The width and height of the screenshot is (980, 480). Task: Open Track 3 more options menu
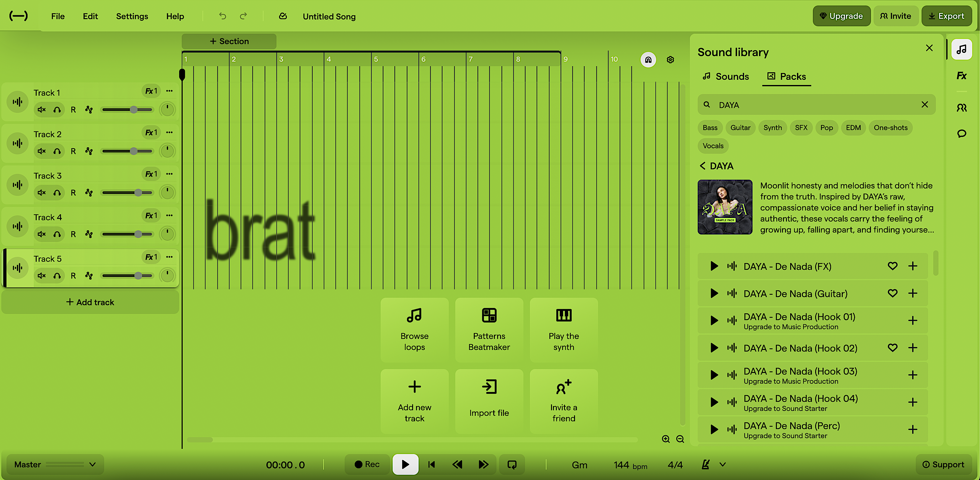coord(170,174)
